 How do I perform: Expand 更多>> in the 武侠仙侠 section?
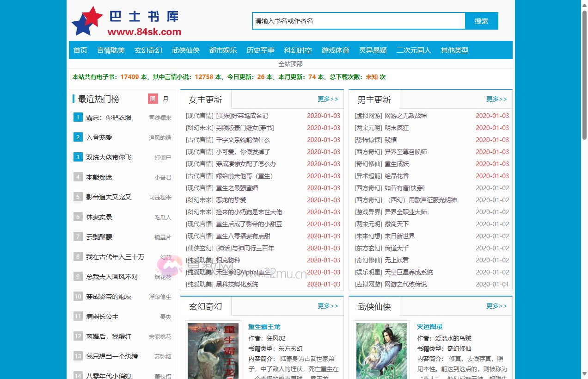pyautogui.click(x=496, y=306)
